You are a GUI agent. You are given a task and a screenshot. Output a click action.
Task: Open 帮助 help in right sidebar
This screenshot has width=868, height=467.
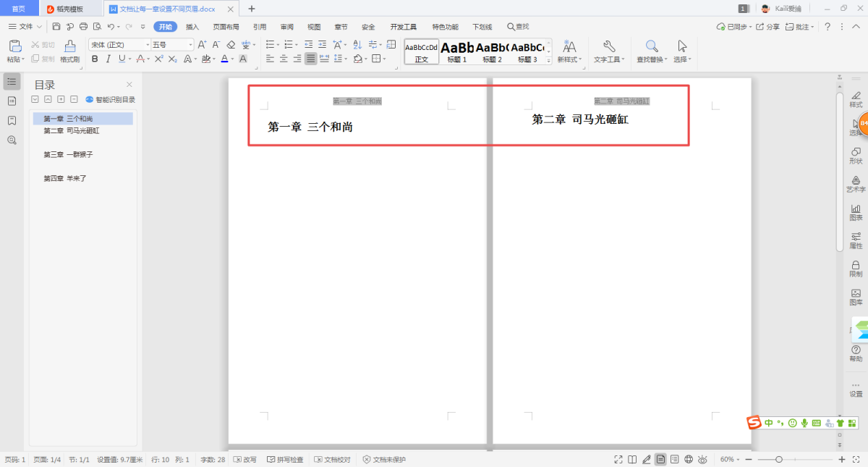[856, 353]
